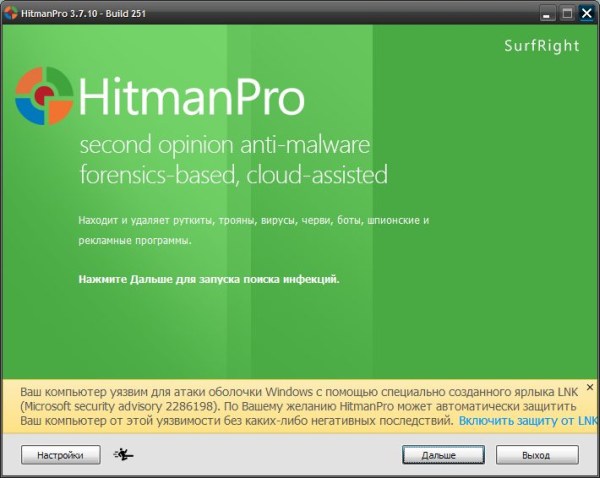The width and height of the screenshot is (600, 478).
Task: Click 'Microsoft security advisory 2286198' text
Action: (x=120, y=406)
